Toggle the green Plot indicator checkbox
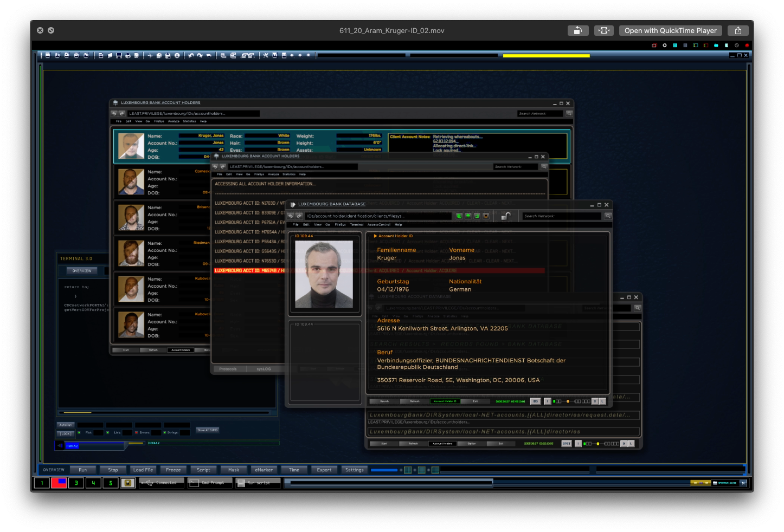784x532 pixels. 79,432
